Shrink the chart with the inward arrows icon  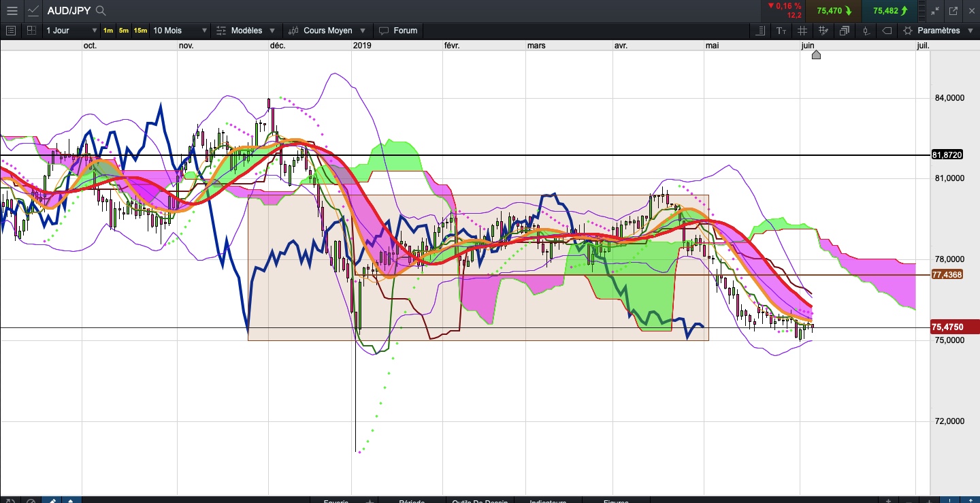tap(935, 11)
